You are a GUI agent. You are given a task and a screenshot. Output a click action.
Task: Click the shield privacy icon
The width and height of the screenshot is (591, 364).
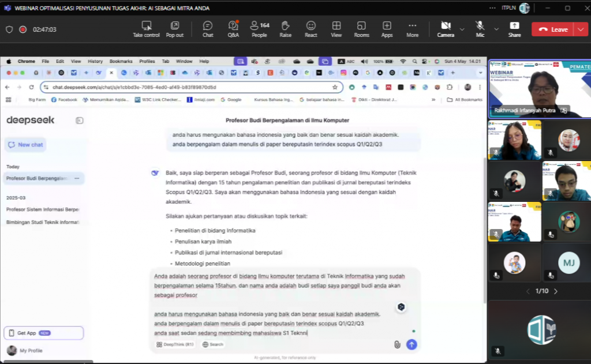[x=9, y=29]
